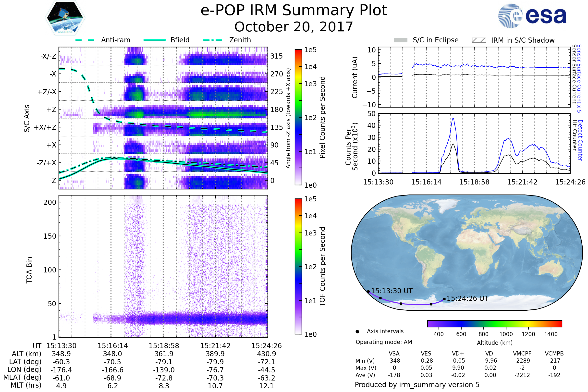Click the Bfield solid line legend marker
The height and width of the screenshot is (392, 588).
point(155,40)
